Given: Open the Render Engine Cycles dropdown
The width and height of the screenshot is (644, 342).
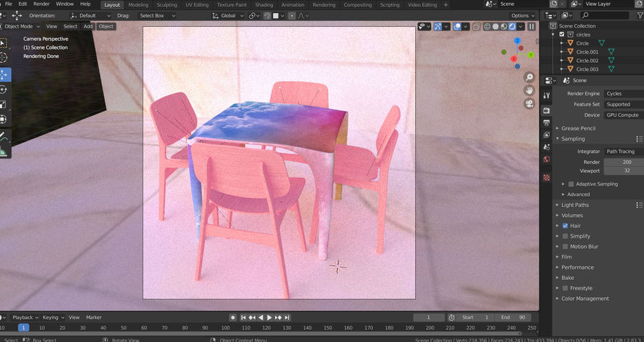Looking at the screenshot, I should click(x=623, y=94).
